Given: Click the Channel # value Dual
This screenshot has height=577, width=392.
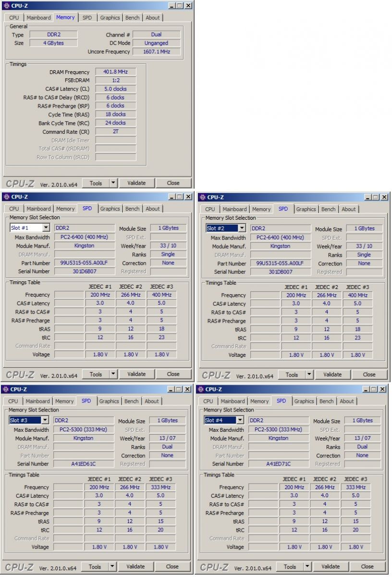Looking at the screenshot, I should [x=157, y=35].
